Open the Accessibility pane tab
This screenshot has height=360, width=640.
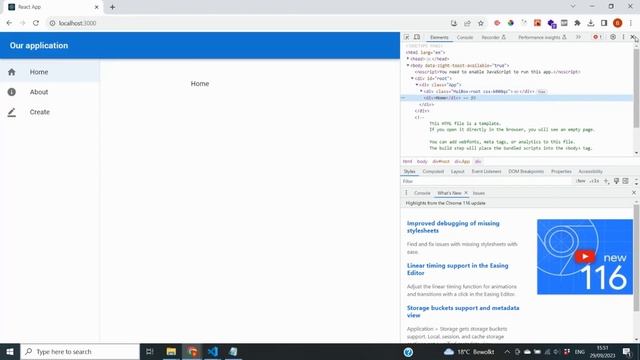click(x=590, y=171)
